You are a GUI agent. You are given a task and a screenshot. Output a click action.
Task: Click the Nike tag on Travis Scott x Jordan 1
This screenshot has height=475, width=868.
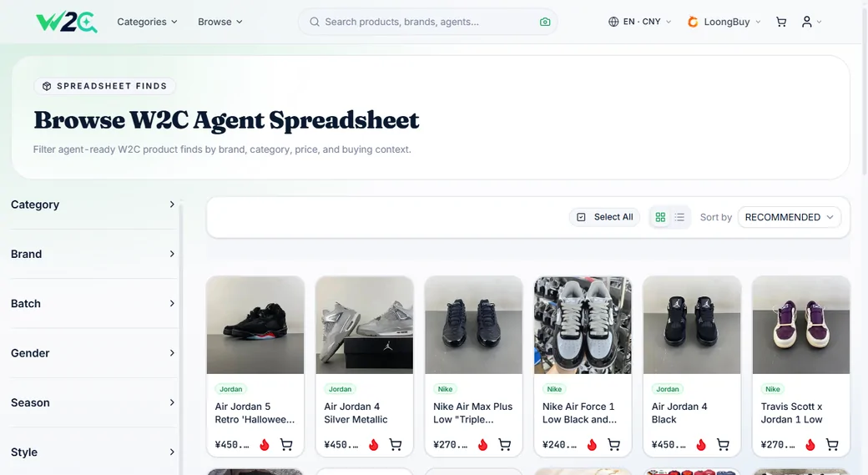[x=773, y=389]
